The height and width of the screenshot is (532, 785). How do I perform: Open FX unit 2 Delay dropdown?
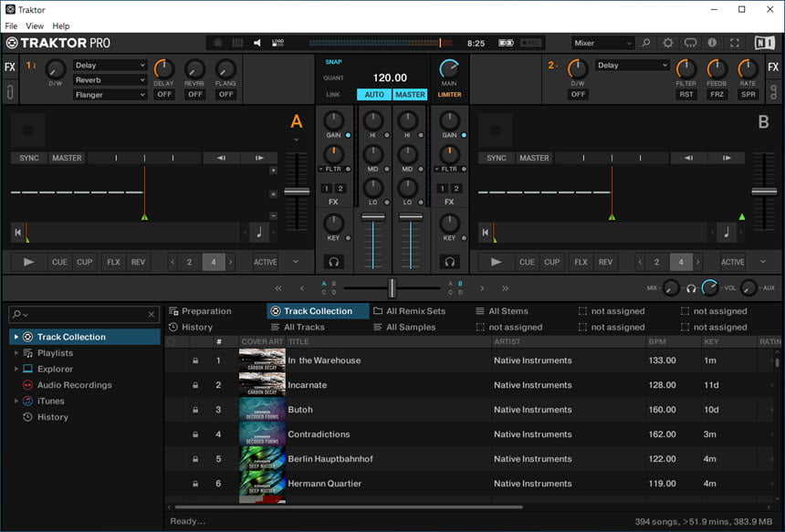click(x=632, y=65)
